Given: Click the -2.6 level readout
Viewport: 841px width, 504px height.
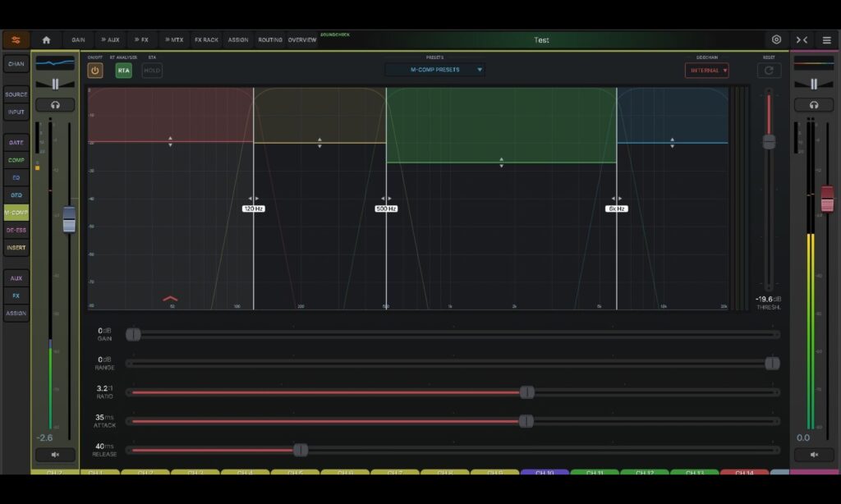Looking at the screenshot, I should click(x=44, y=438).
